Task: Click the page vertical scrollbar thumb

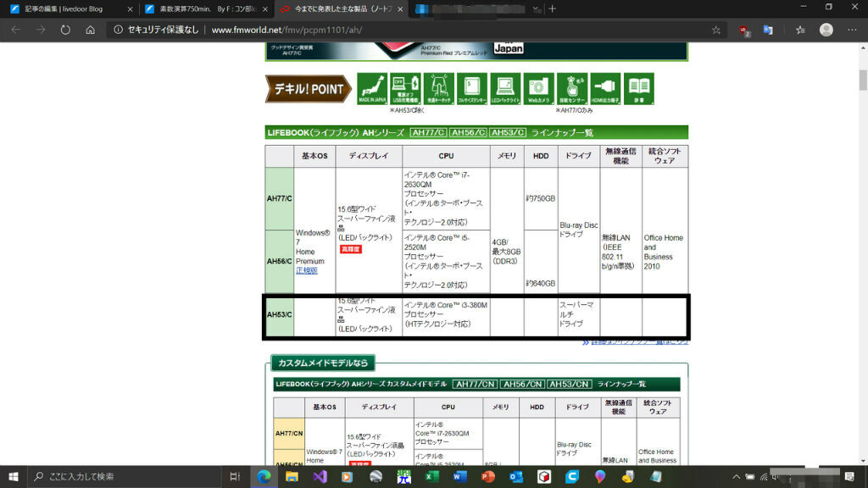Action: click(862, 80)
